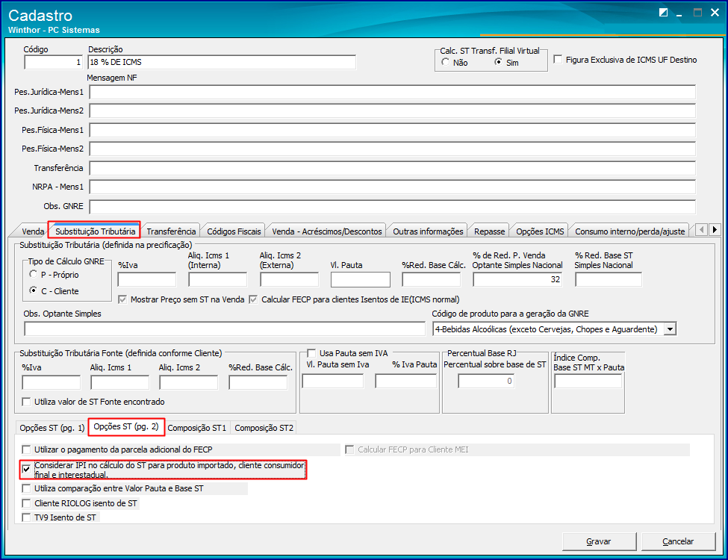This screenshot has height=560, width=728.
Task: Select P - Próprio GNRE calculation type
Action: [x=33, y=275]
